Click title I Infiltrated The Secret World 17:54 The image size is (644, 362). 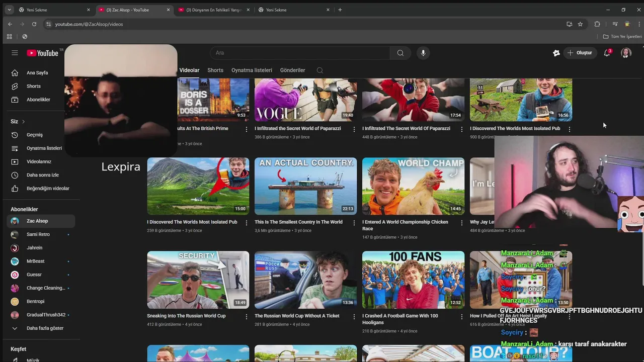click(406, 129)
